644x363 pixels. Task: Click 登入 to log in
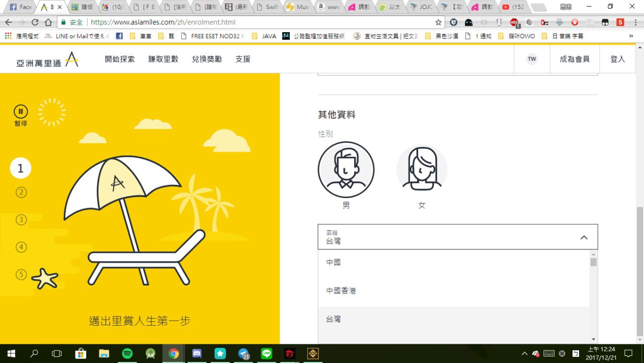point(617,59)
